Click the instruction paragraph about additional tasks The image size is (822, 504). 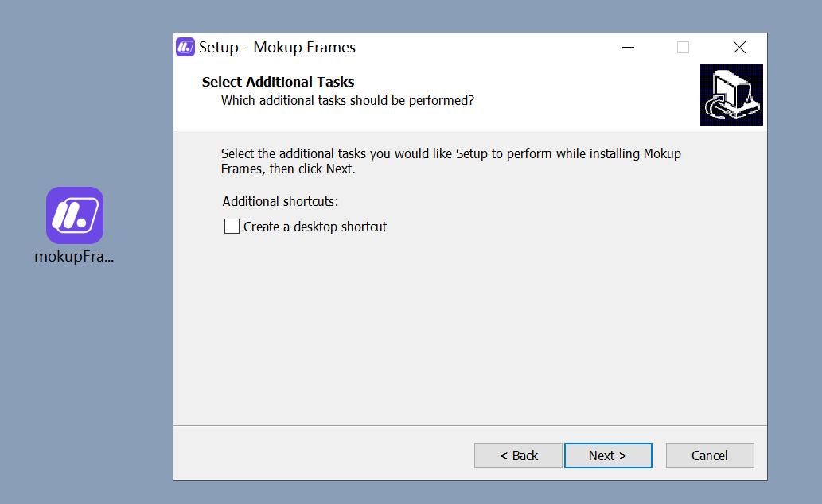tap(450, 161)
